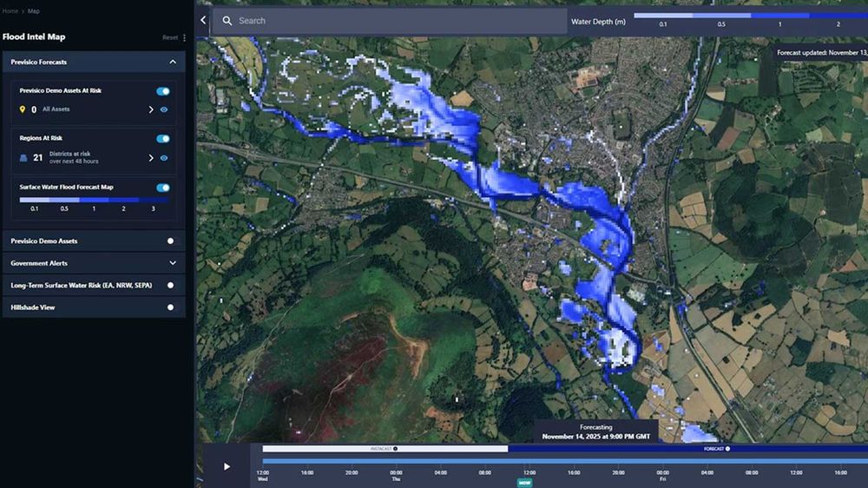Viewport: 868px width, 488px height.
Task: Click the Instacast info icon on timeline
Action: pos(395,449)
